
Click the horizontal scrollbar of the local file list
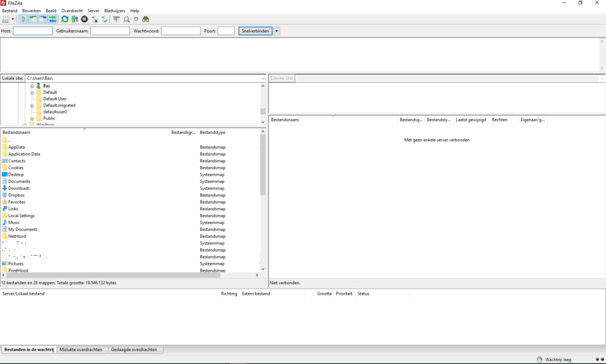point(112,275)
